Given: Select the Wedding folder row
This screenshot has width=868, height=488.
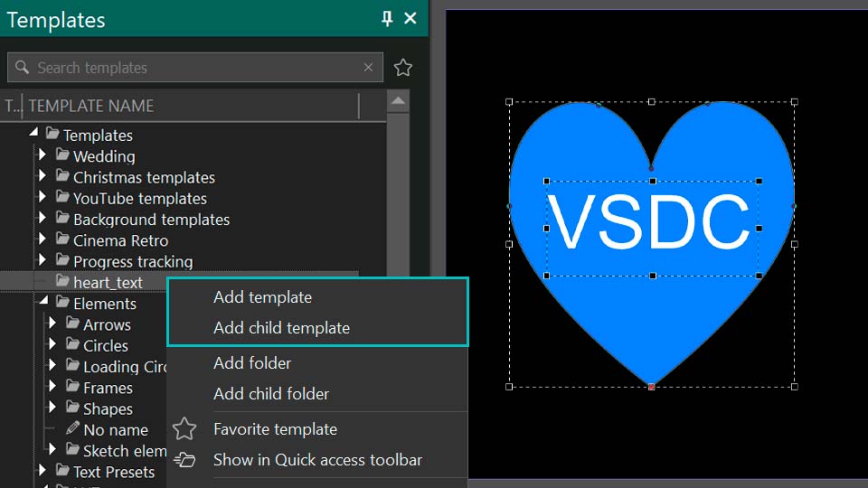Looking at the screenshot, I should click(x=104, y=156).
